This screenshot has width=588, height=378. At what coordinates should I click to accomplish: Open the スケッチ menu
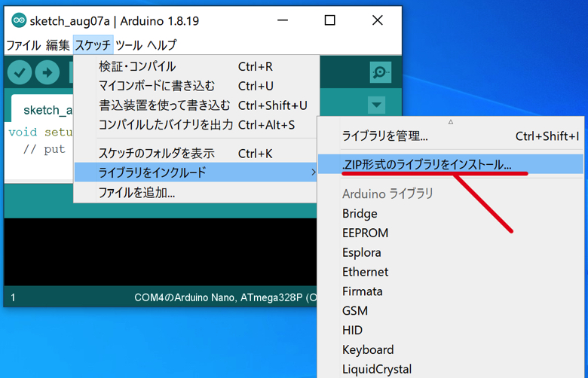point(93,45)
